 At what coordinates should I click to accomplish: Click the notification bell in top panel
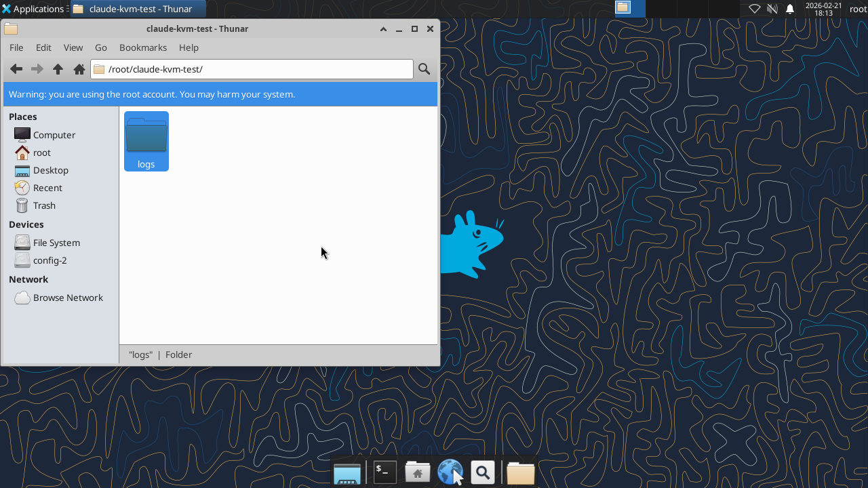[790, 9]
